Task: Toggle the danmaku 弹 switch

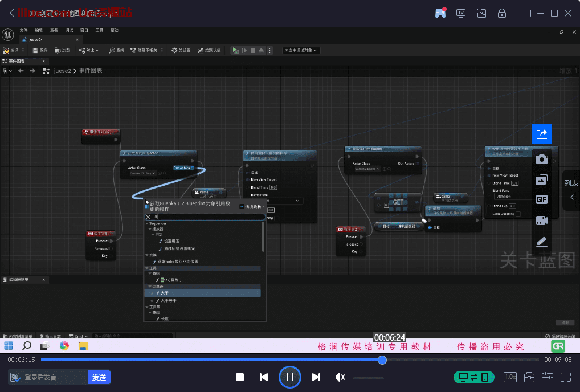Action: [15, 377]
